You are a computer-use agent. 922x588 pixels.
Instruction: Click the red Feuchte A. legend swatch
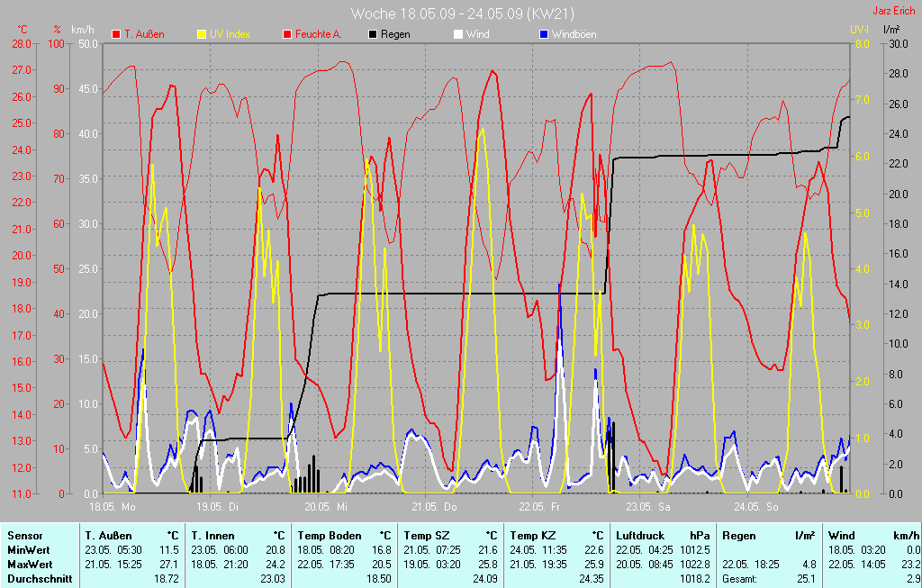pyautogui.click(x=287, y=34)
